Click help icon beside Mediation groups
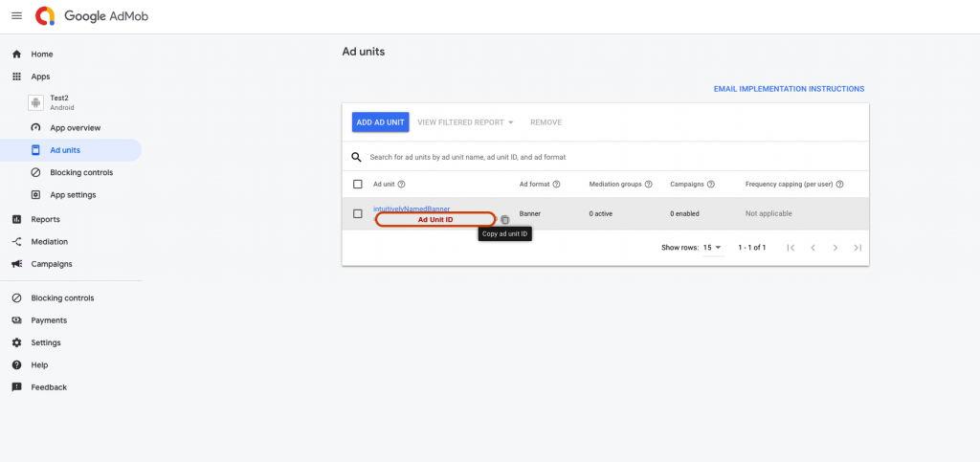The width and height of the screenshot is (980, 462). point(649,185)
